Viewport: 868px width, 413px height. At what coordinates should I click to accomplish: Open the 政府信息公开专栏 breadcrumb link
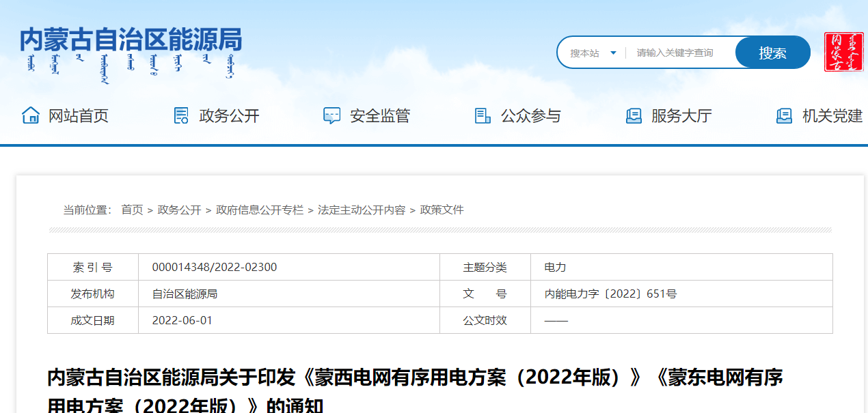click(260, 210)
